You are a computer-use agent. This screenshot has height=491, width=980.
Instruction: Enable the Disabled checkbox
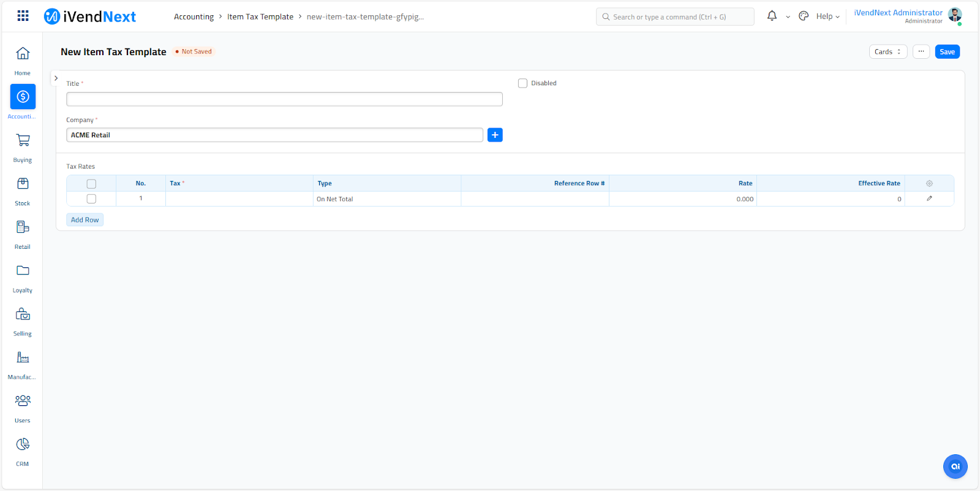click(x=522, y=83)
